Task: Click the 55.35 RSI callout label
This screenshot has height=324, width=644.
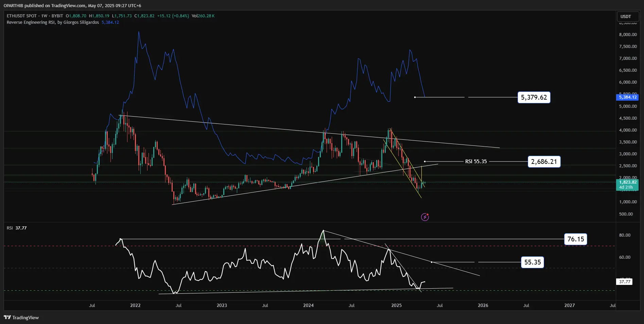Action: point(533,262)
